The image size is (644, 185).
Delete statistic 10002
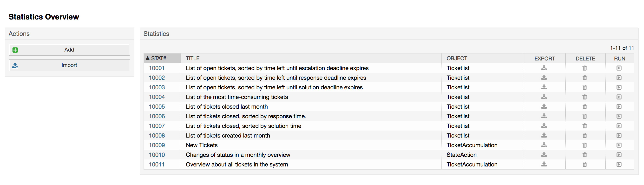pos(585,78)
